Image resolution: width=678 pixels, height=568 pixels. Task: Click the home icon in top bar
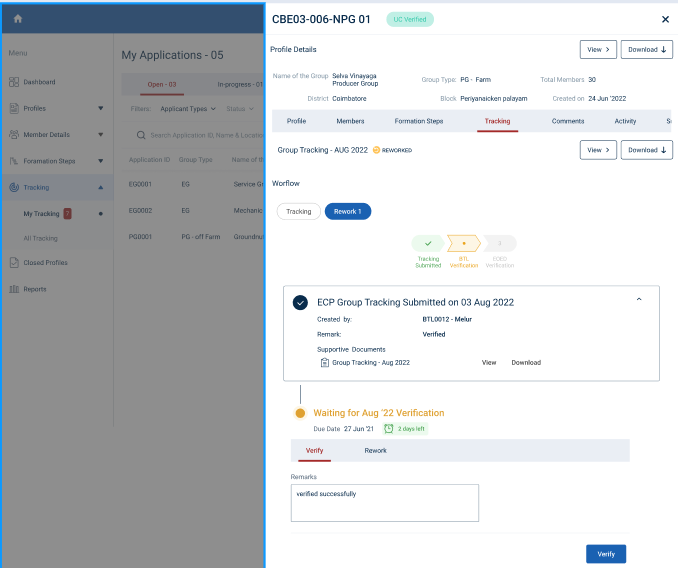(x=18, y=19)
